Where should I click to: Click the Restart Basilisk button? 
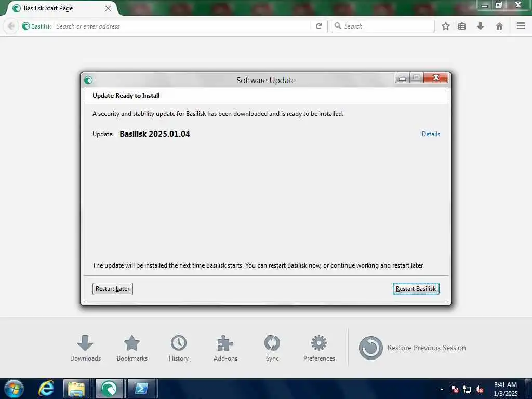416,289
